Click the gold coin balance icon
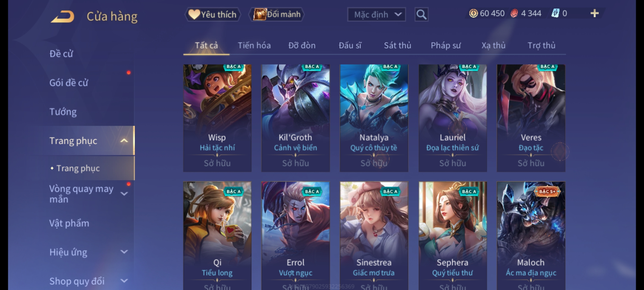This screenshot has height=290, width=644. click(x=473, y=13)
